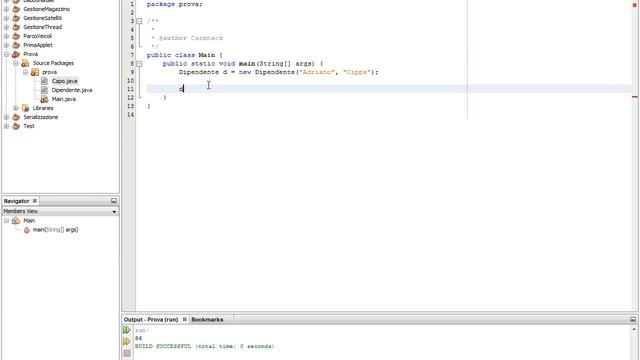Select the Main class icon in Navigator
The height and width of the screenshot is (360, 640).
[16, 220]
